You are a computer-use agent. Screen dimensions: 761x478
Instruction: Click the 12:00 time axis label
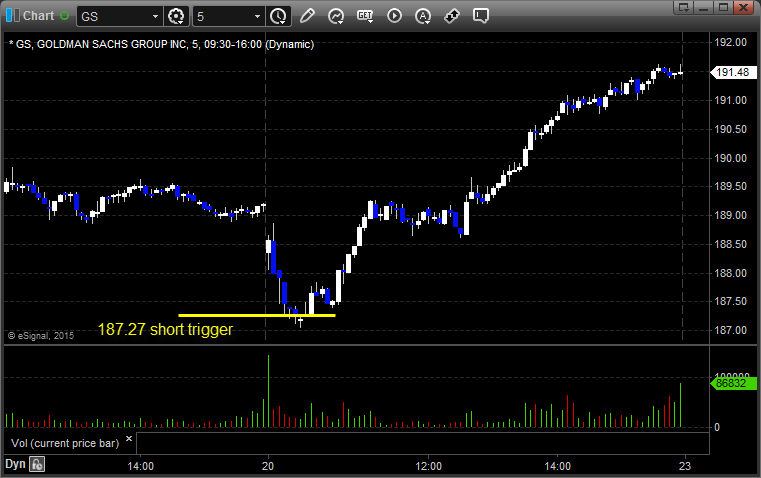click(429, 466)
